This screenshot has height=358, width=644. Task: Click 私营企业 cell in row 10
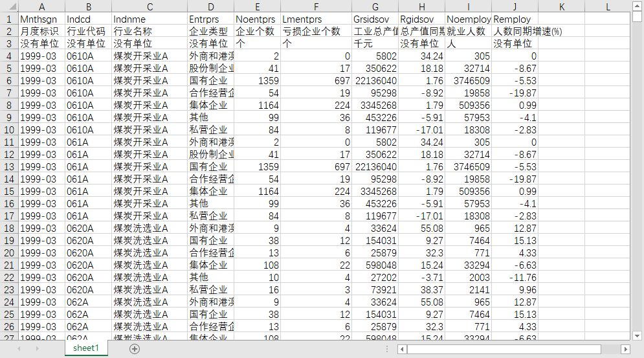pos(211,130)
